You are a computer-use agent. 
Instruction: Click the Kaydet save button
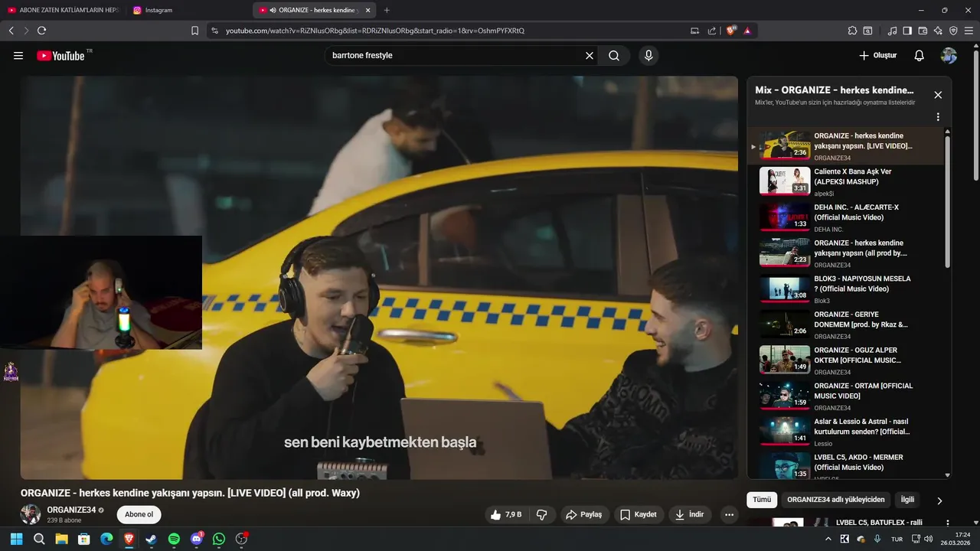click(638, 515)
